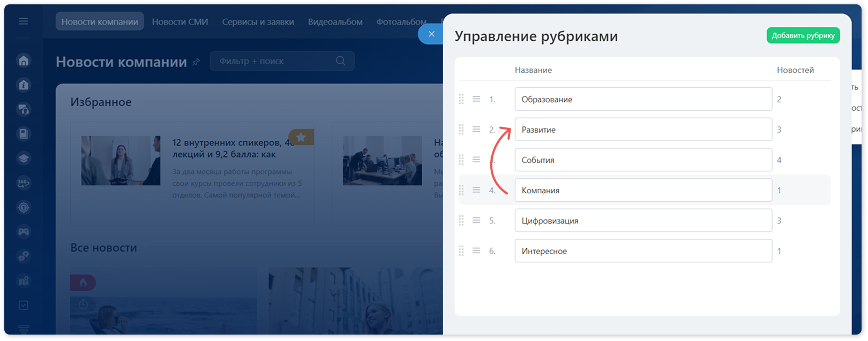Go to the home icon in the sidebar
This screenshot has height=341, width=868.
(x=24, y=60)
